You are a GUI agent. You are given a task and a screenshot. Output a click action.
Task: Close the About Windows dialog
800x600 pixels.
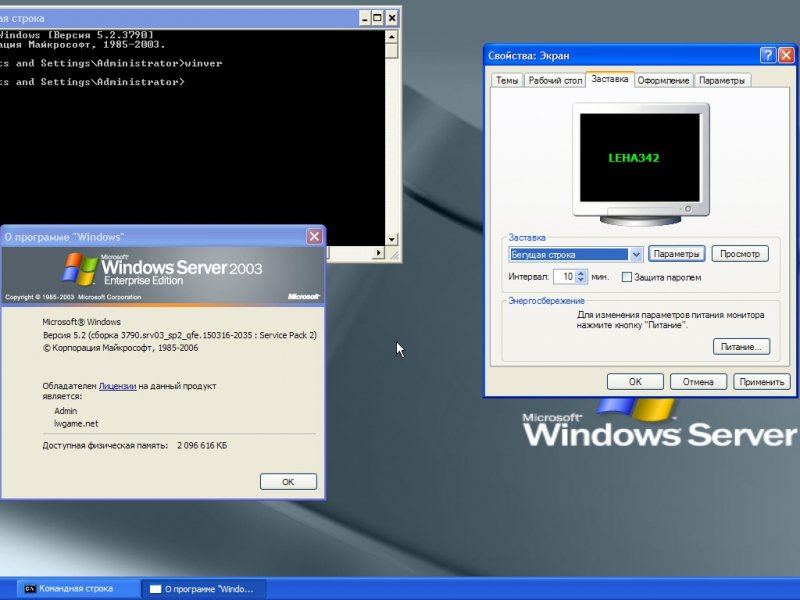click(314, 236)
